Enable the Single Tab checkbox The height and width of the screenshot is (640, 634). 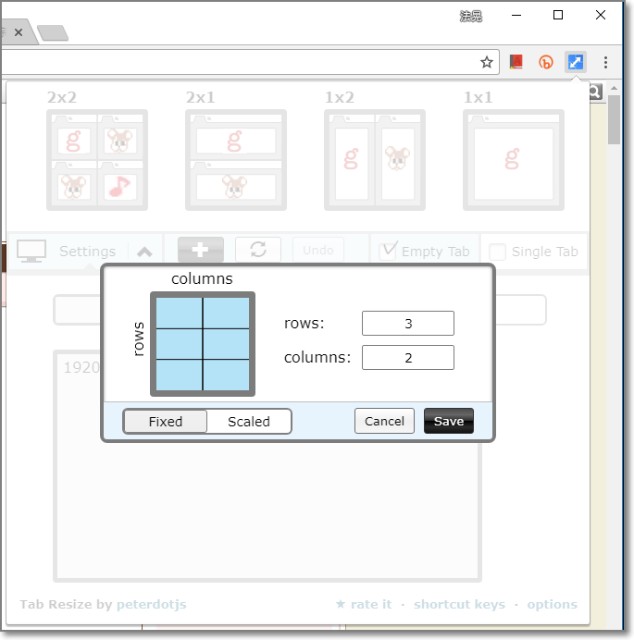click(x=497, y=252)
